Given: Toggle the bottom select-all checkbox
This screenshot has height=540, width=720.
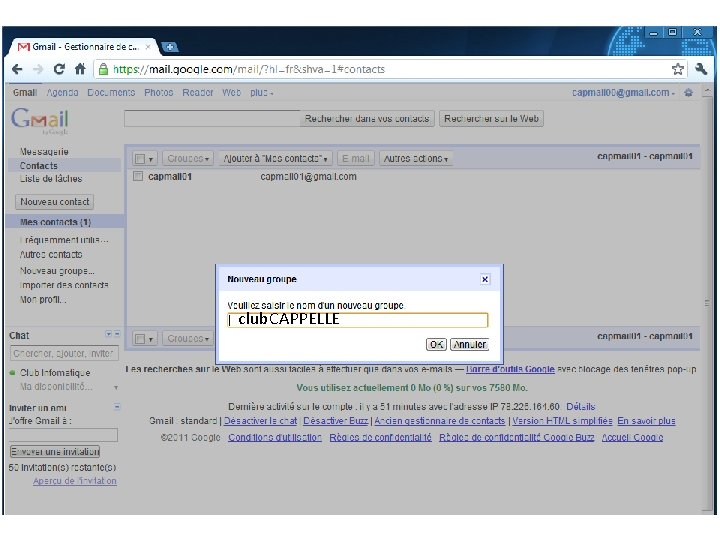Looking at the screenshot, I should pyautogui.click(x=140, y=339).
